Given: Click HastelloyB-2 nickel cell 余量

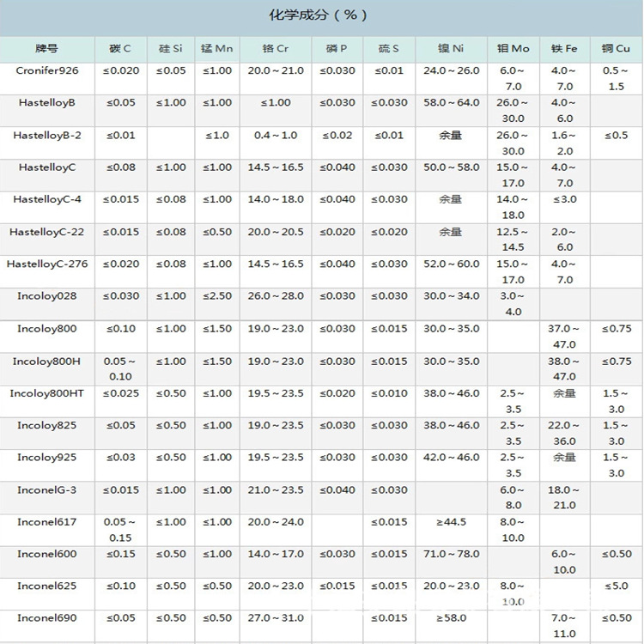Looking at the screenshot, I should [451, 136].
